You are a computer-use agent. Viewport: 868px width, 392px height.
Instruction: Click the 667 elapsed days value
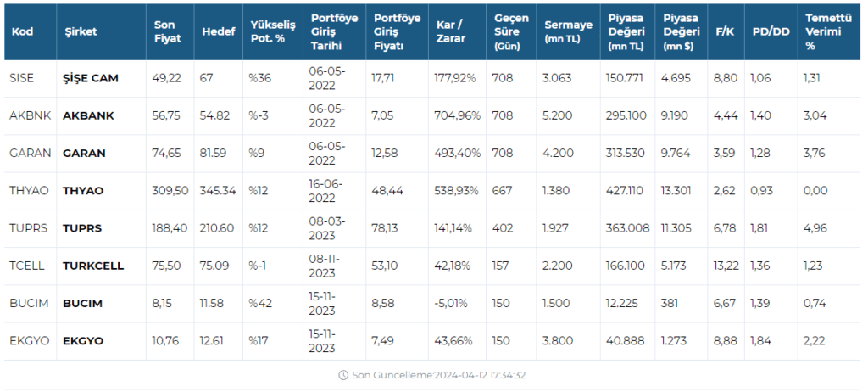[502, 191]
